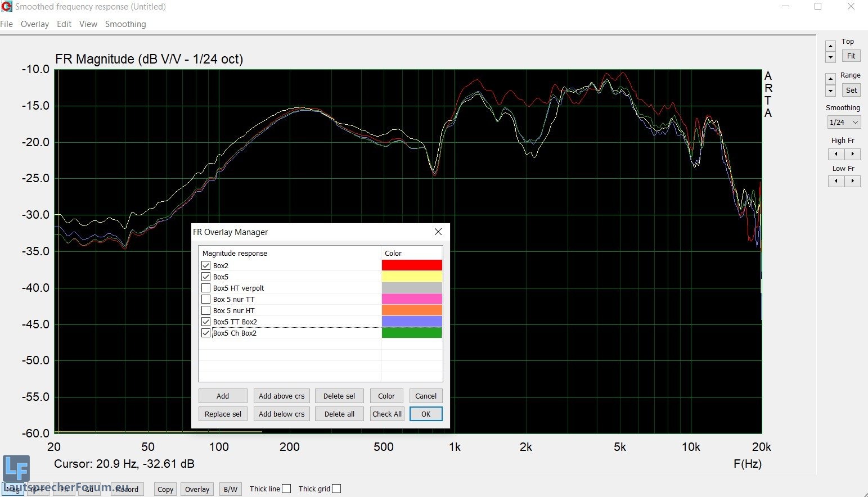This screenshot has height=497, width=868.
Task: Click Low Fr left arrow
Action: coord(836,181)
